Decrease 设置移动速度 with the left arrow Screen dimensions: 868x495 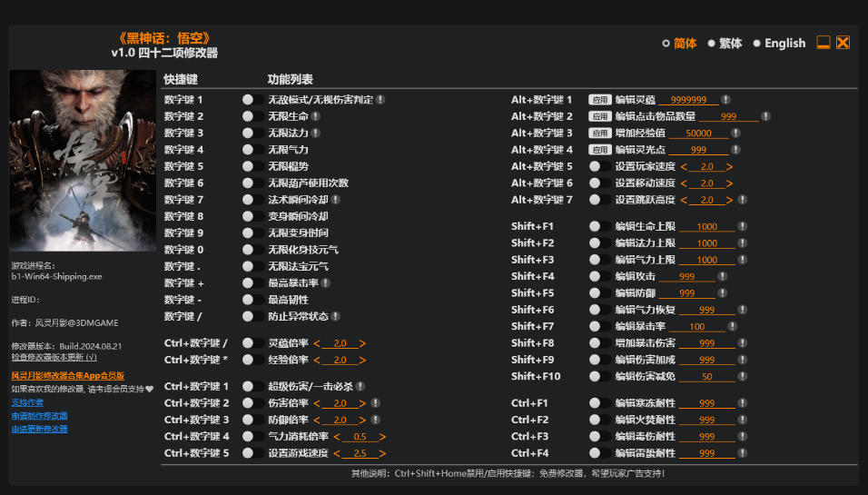point(684,183)
